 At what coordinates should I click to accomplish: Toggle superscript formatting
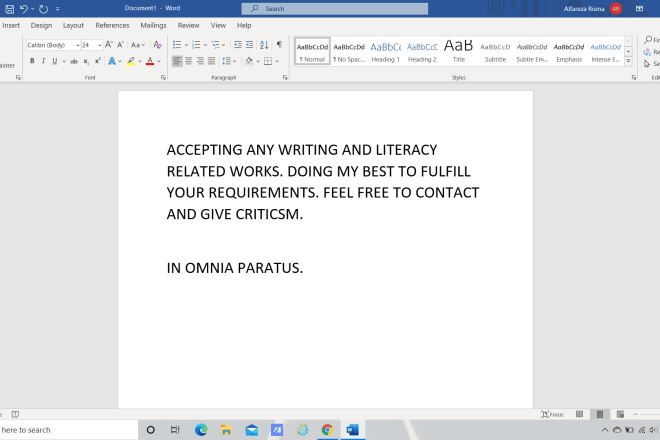coord(98,61)
